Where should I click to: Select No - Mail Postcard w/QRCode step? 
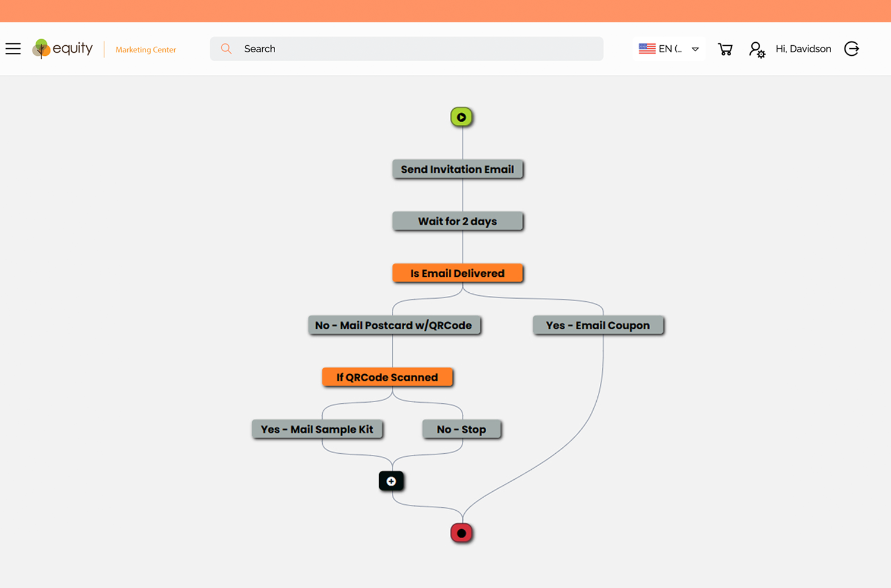tap(393, 325)
